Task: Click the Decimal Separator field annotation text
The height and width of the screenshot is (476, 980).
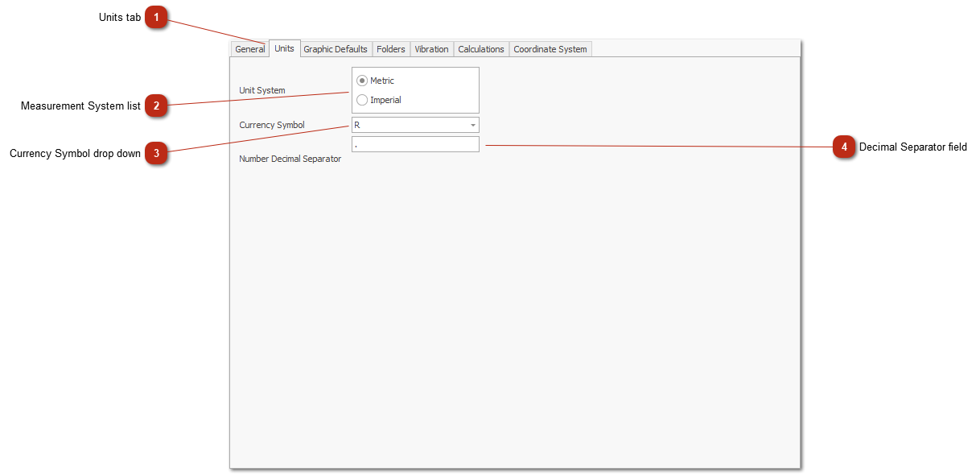Action: coord(912,147)
